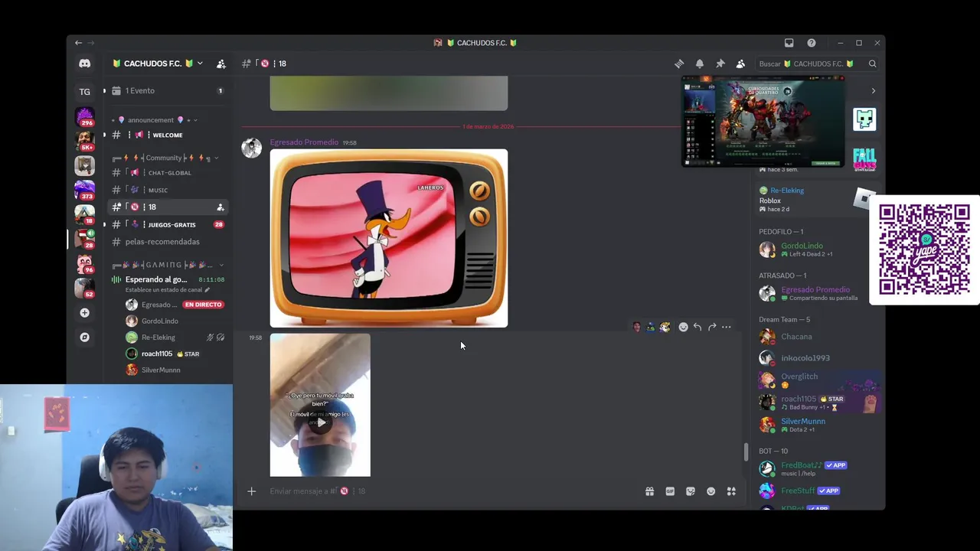Open the Daffy Duck TV image

coord(388,238)
